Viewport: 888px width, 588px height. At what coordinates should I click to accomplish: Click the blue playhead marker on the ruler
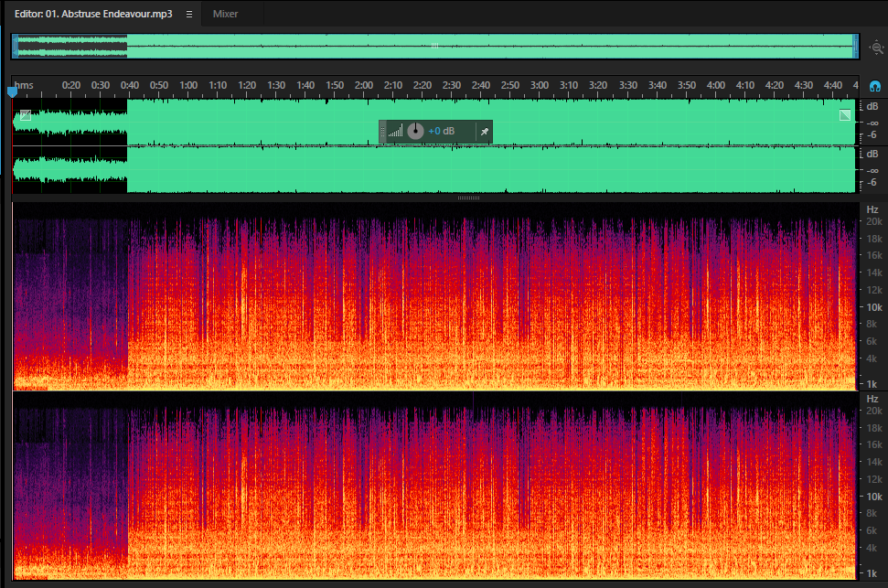[x=12, y=91]
